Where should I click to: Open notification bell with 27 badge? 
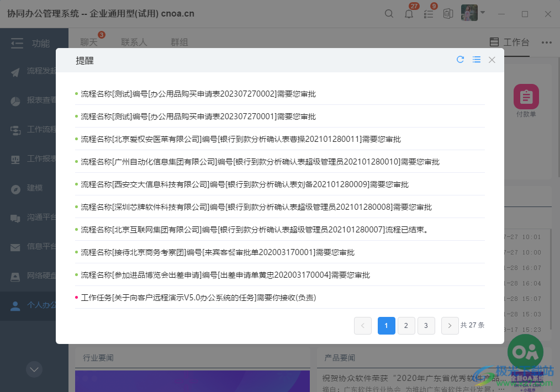409,14
